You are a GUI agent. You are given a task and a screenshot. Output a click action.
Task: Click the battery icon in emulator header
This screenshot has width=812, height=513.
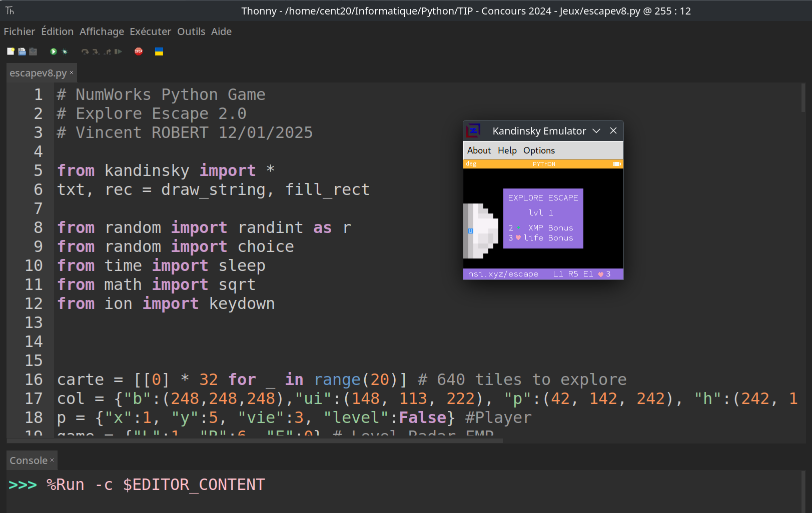617,164
